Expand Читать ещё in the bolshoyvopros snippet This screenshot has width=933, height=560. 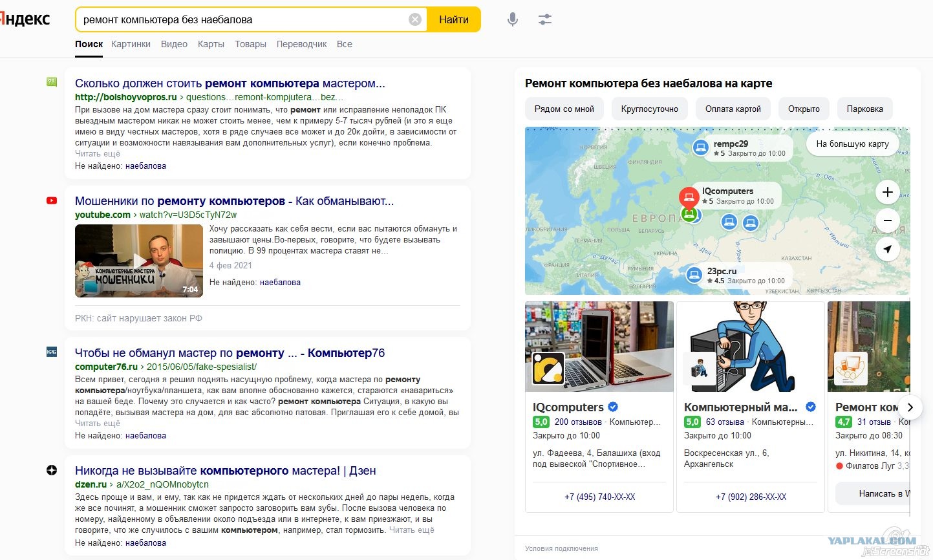(98, 153)
